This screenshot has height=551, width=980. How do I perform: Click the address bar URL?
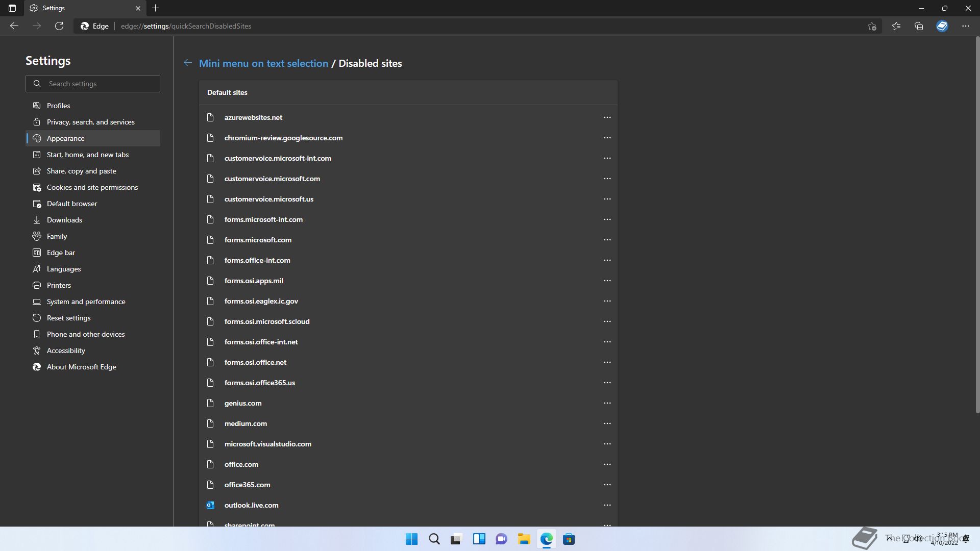[186, 26]
